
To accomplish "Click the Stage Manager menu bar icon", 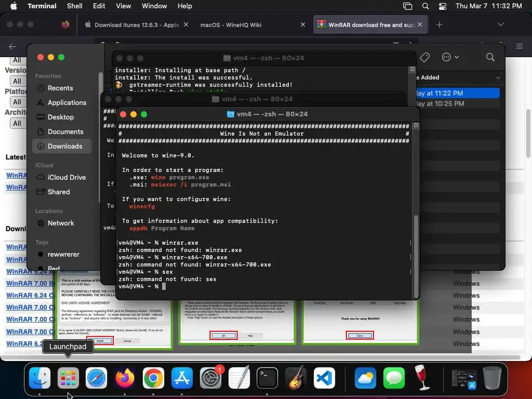I will click(407, 6).
